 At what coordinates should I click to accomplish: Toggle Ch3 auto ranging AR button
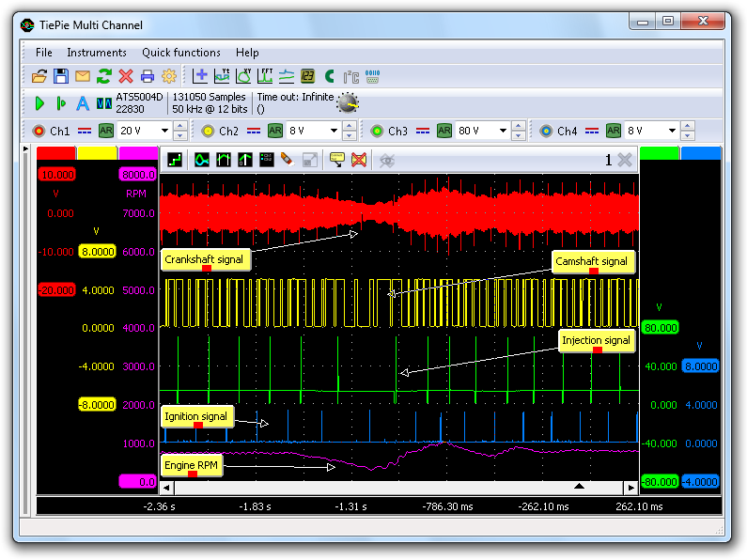[x=444, y=131]
